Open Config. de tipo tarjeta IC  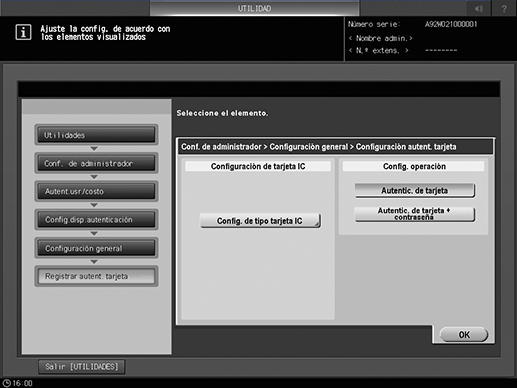pyautogui.click(x=260, y=221)
